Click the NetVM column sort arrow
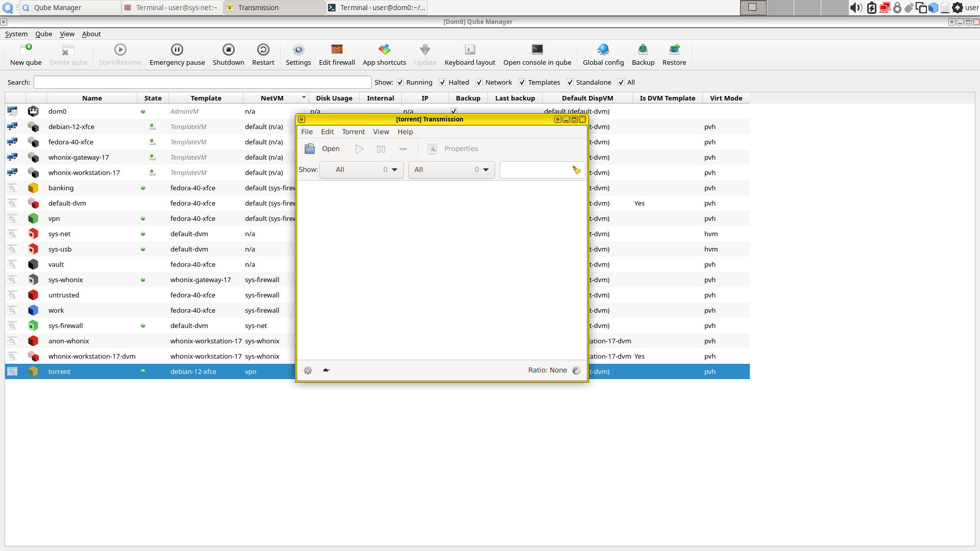 [304, 97]
